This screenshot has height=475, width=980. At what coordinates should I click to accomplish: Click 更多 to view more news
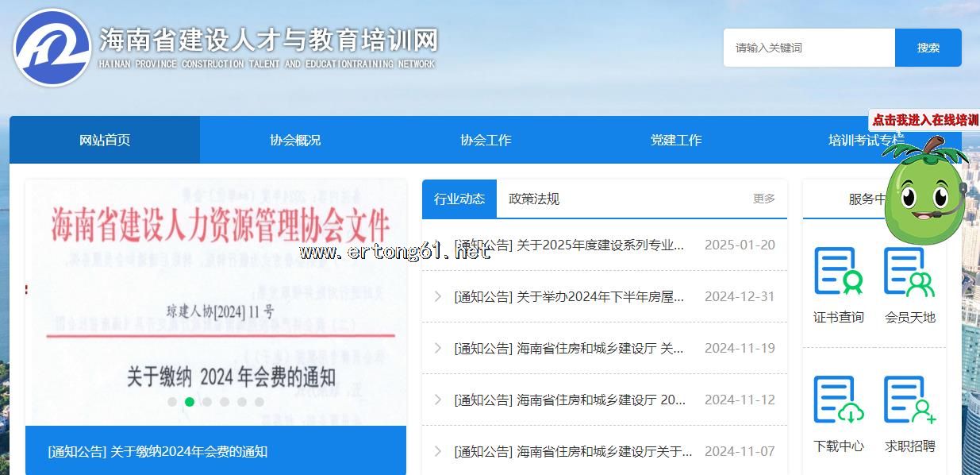click(x=764, y=199)
